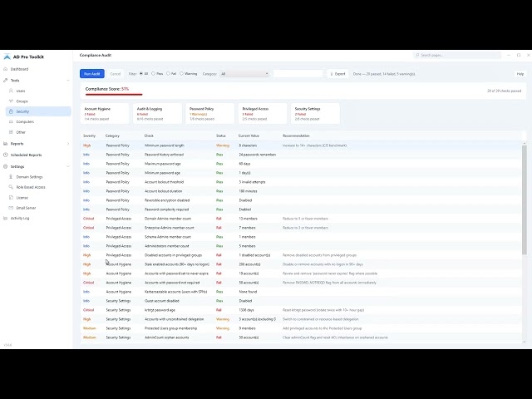The height and width of the screenshot is (399, 532).
Task: Sort by the Recommendation column header
Action: click(296, 135)
